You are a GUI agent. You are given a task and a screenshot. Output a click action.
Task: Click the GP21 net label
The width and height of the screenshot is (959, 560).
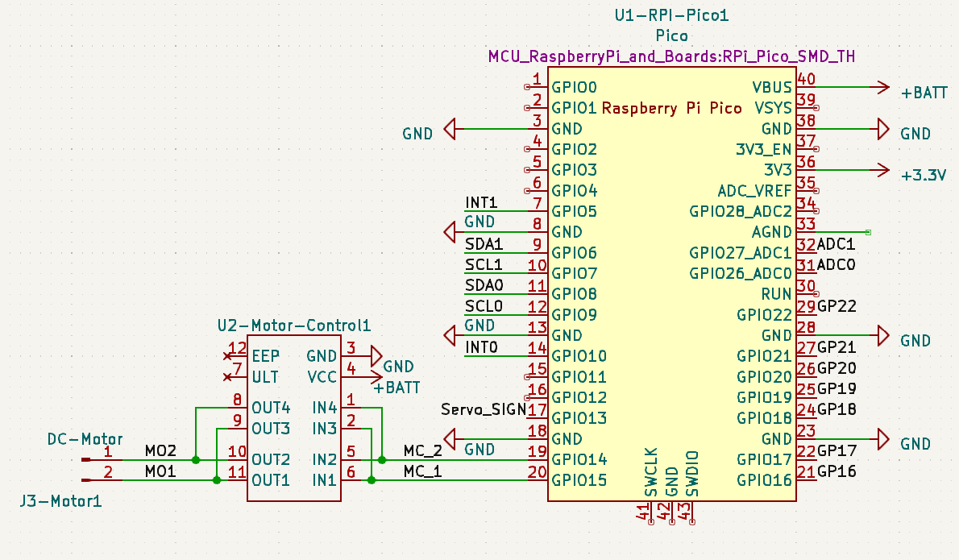[837, 347]
